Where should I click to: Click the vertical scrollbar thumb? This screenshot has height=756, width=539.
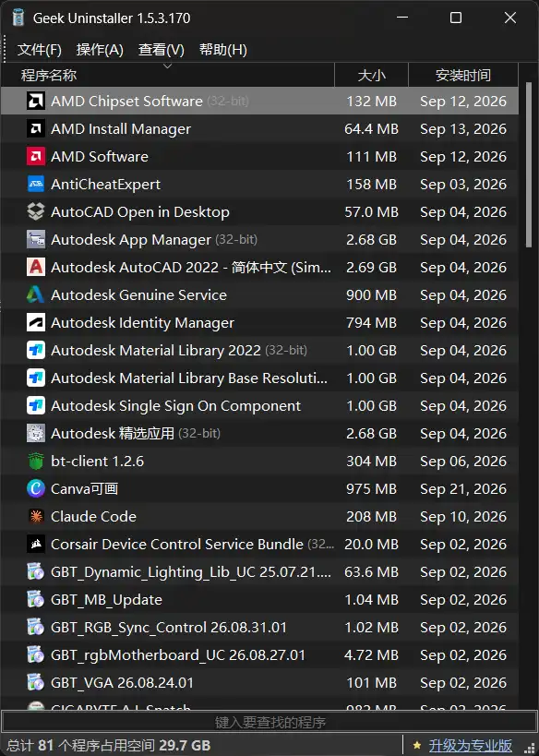pos(529,165)
